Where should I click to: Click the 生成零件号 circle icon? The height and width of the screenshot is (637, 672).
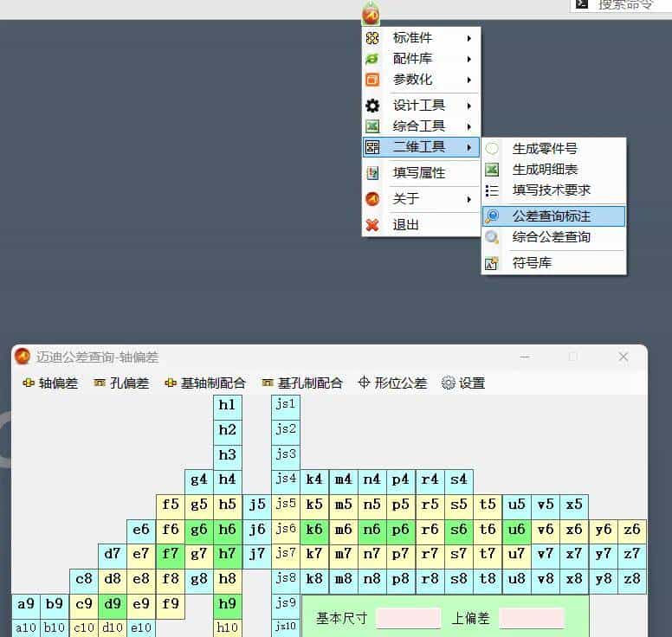pos(492,149)
